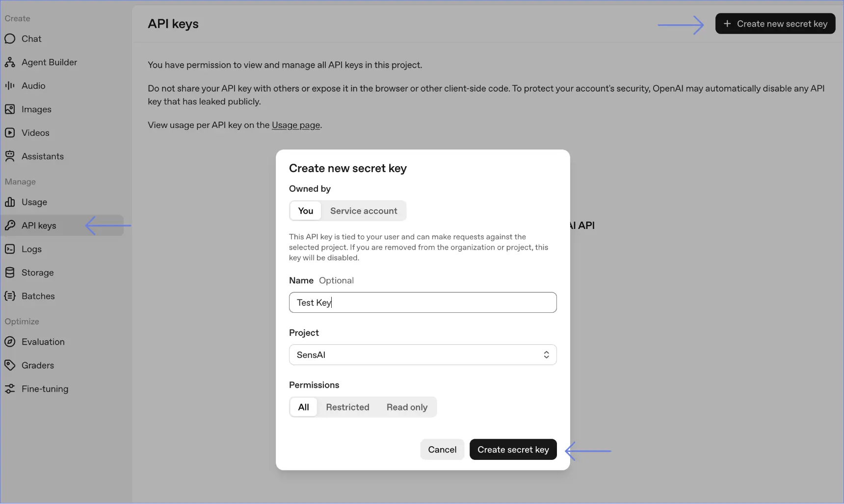
Task: Click the Graders tag icon
Action: [10, 365]
